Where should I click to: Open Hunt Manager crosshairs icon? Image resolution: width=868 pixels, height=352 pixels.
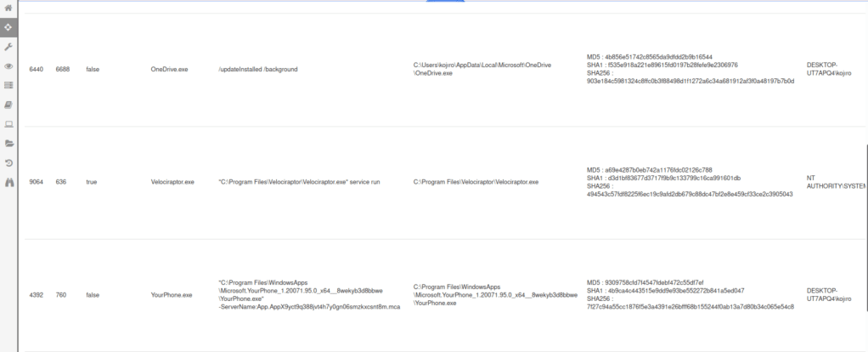coord(8,27)
